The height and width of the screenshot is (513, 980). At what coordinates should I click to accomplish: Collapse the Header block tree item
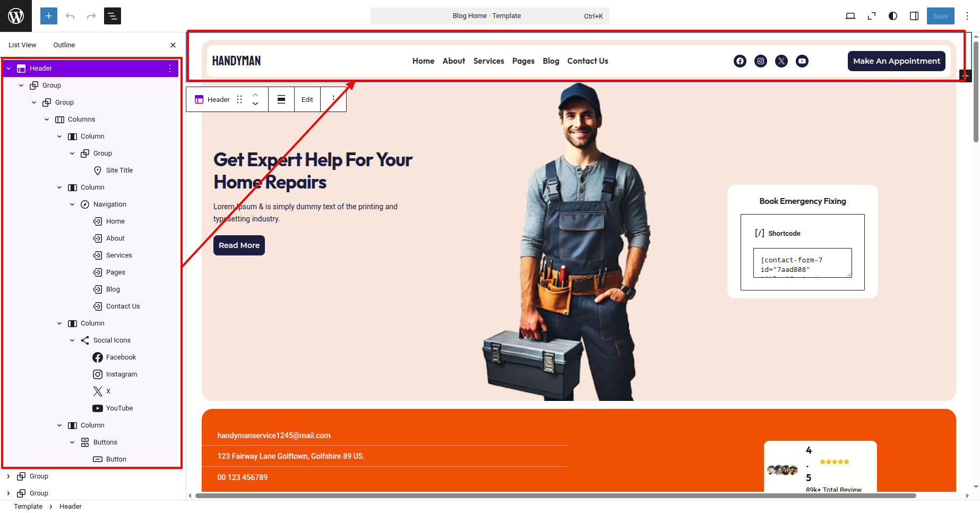[8, 69]
